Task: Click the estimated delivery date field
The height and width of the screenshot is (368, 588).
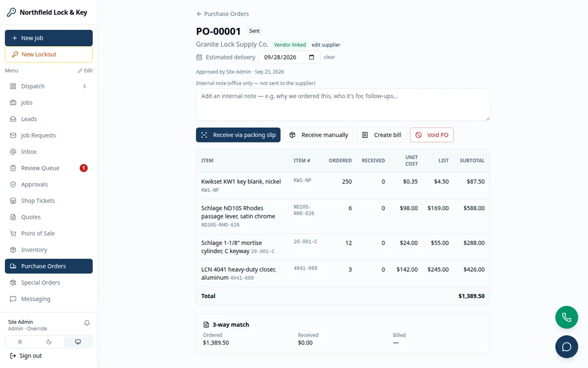Action: click(x=289, y=57)
